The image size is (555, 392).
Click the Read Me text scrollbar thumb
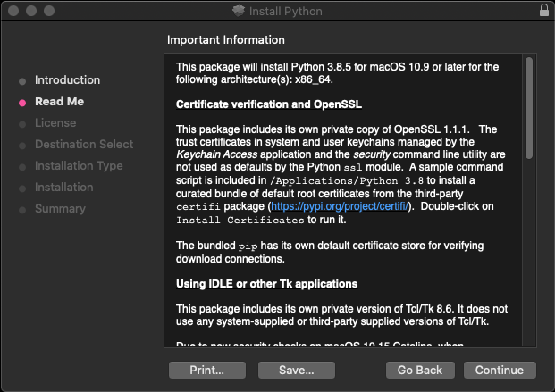tap(529, 108)
